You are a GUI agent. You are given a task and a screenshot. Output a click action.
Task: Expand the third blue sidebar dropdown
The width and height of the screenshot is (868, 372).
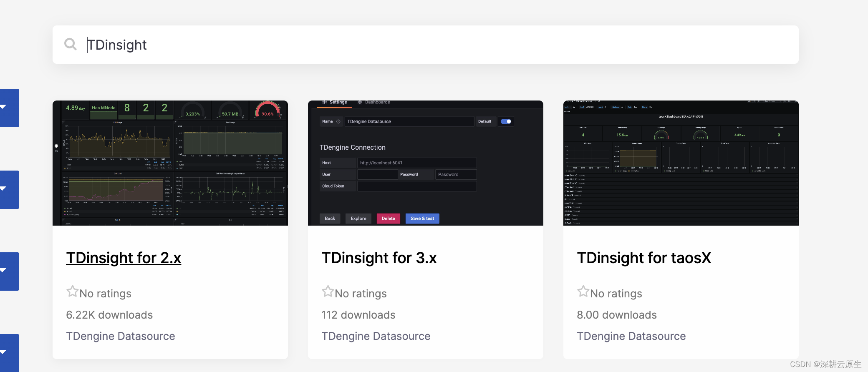click(9, 271)
